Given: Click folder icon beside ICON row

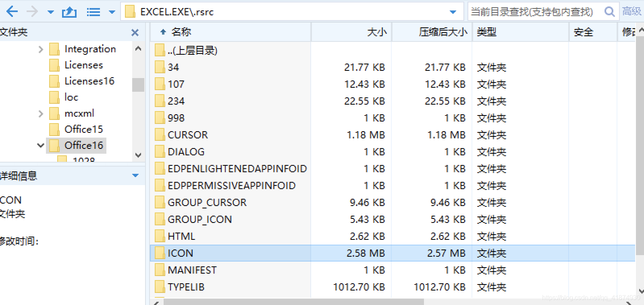Looking at the screenshot, I should (160, 253).
